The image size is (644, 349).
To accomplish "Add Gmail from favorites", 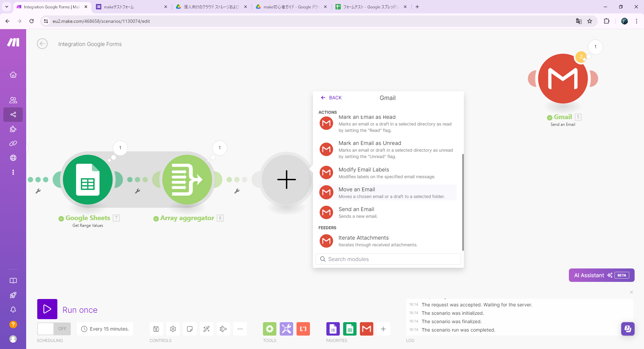I will [367, 329].
